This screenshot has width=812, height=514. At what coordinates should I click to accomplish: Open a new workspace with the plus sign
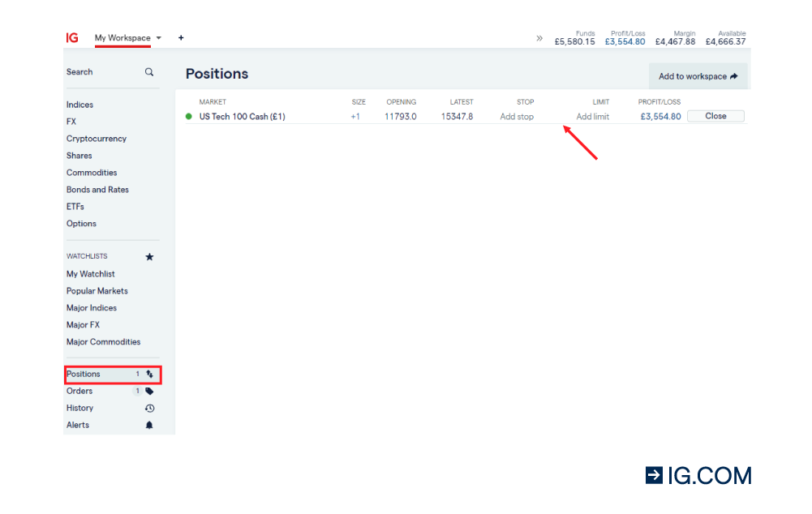coord(181,37)
